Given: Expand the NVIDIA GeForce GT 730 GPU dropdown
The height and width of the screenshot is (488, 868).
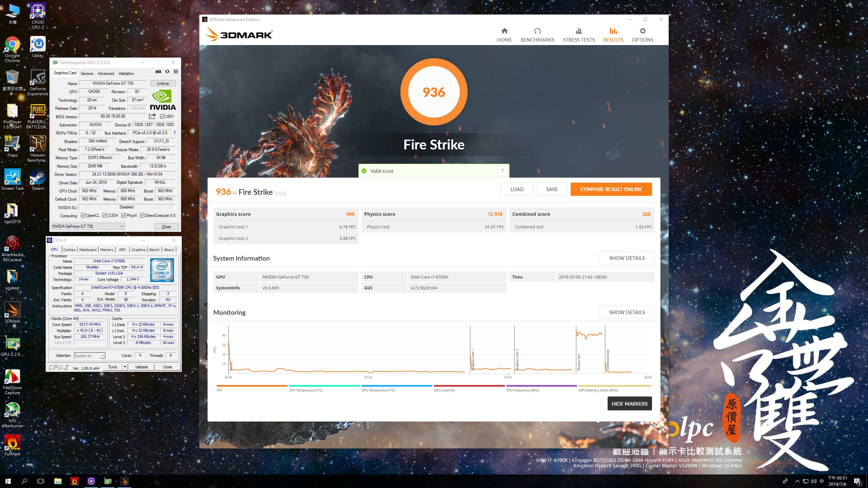Looking at the screenshot, I should point(88,226).
